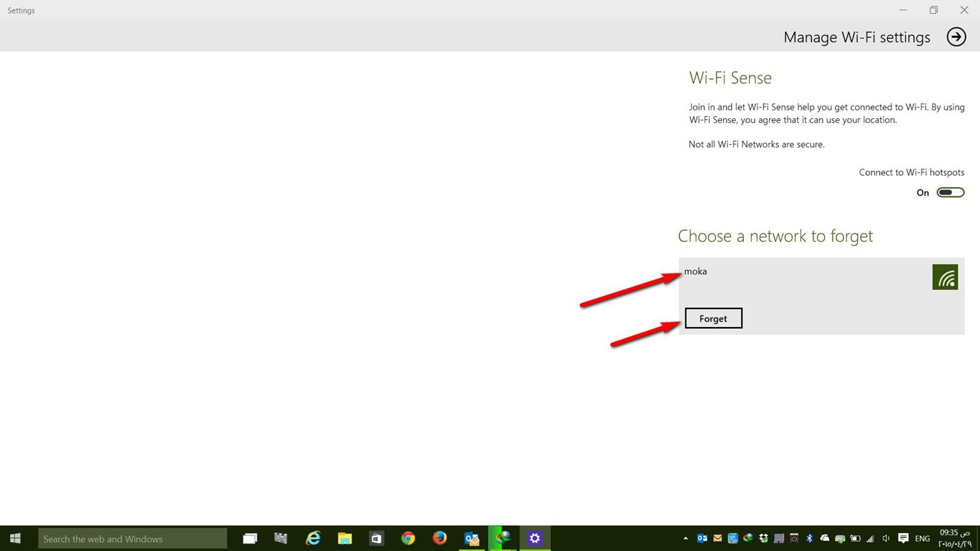Viewport: 980px width, 551px height.
Task: Close the Settings window
Action: 964,10
